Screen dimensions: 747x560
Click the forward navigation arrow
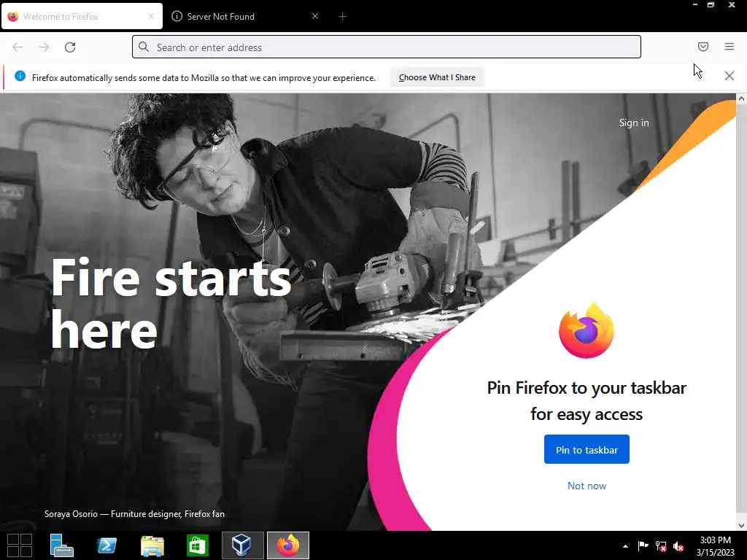tap(44, 47)
